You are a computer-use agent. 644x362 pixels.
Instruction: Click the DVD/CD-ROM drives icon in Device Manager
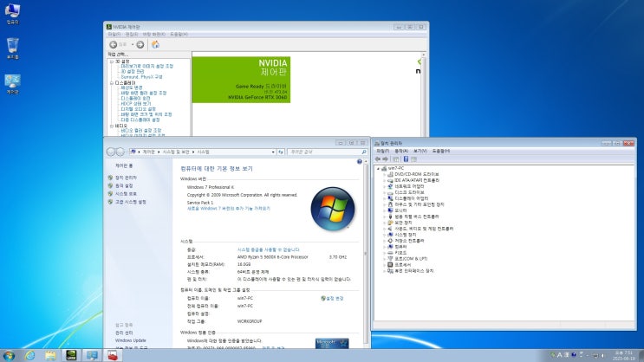(390, 174)
